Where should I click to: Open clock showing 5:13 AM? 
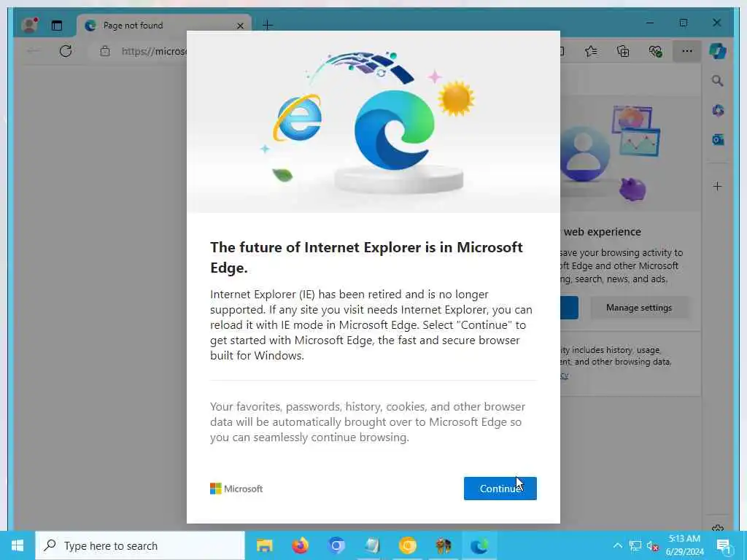tap(684, 545)
